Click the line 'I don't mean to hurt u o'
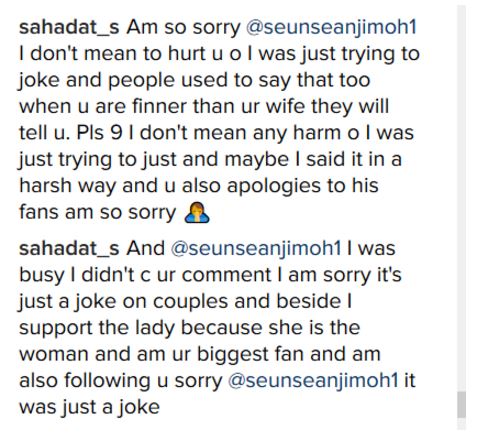 click(x=219, y=54)
